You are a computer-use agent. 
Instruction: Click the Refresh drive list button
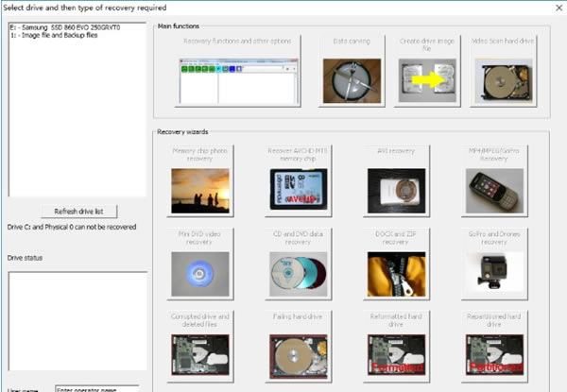pos(79,212)
